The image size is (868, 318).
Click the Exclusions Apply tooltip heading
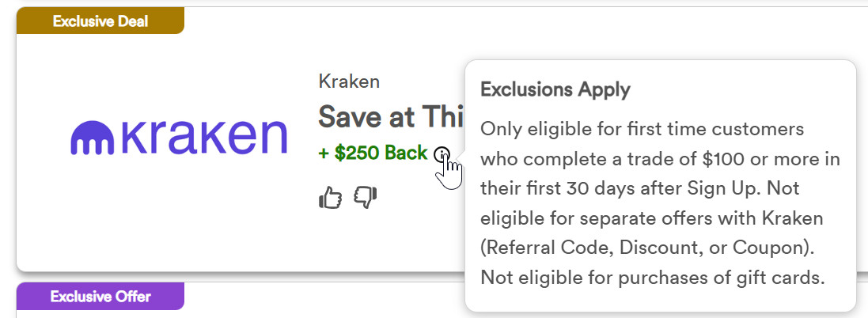(x=555, y=89)
